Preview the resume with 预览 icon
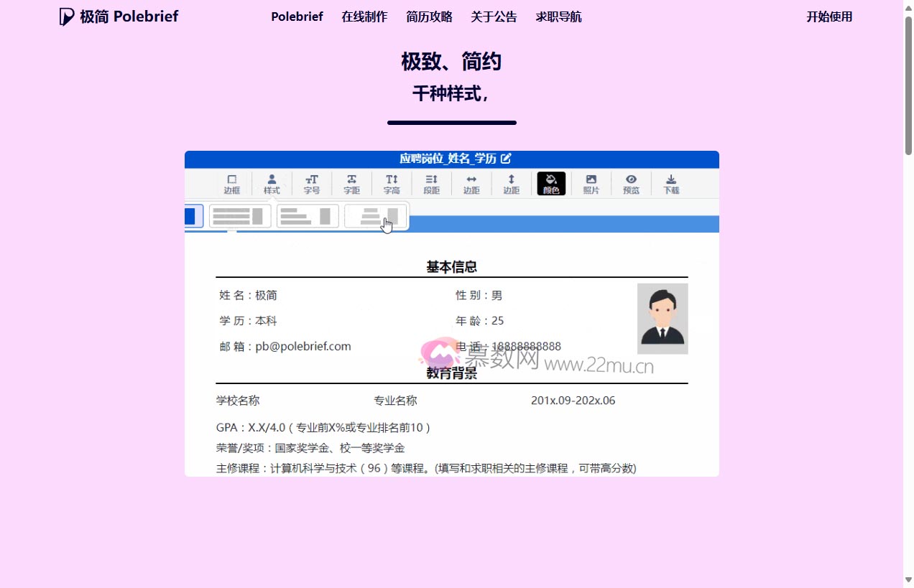Screen dimensions: 914x588 tap(631, 183)
